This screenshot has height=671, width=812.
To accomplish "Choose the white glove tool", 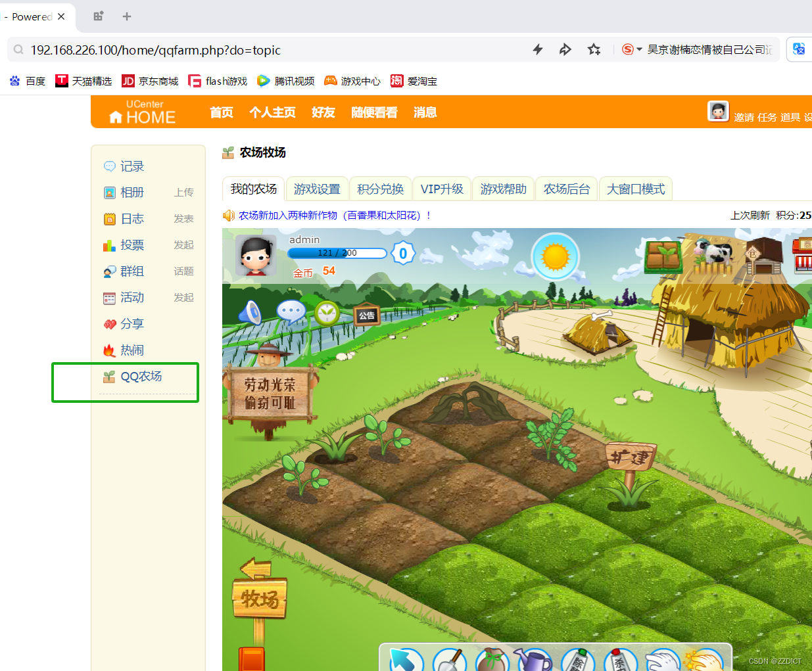I will pyautogui.click(x=663, y=660).
